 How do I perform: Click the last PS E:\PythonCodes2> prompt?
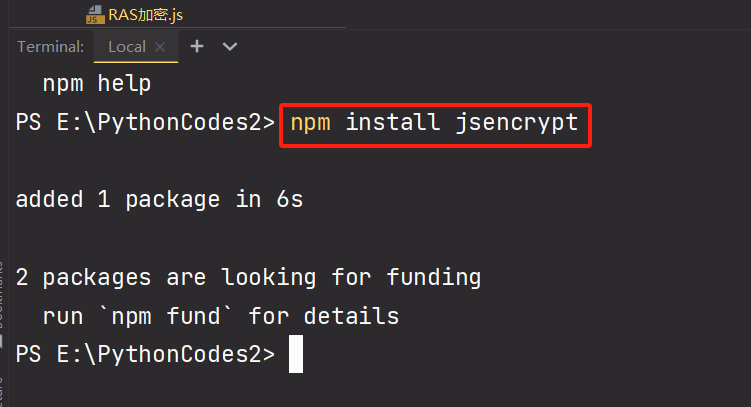(145, 355)
